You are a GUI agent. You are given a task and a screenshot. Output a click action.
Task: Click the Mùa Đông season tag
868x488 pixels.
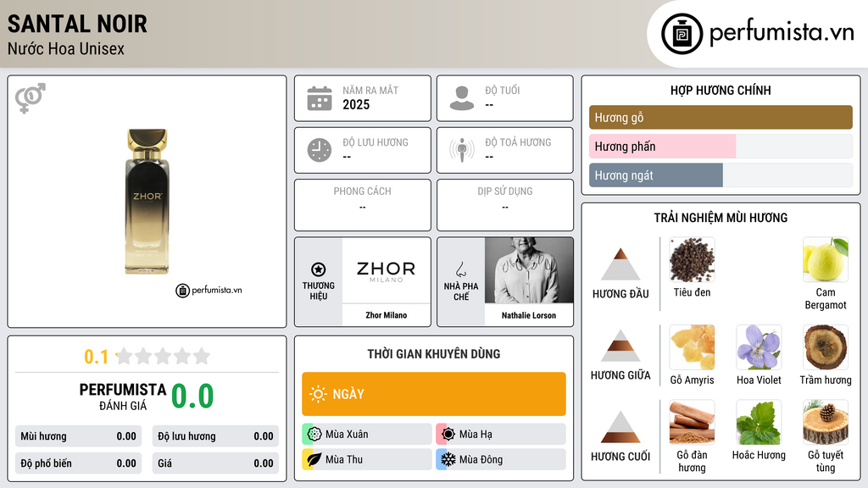pyautogui.click(x=500, y=459)
